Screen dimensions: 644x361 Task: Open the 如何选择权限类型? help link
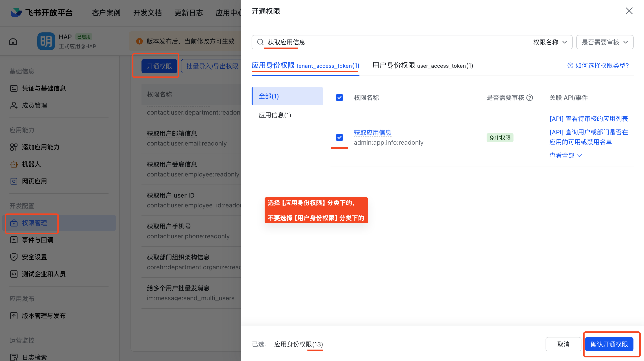tap(598, 65)
